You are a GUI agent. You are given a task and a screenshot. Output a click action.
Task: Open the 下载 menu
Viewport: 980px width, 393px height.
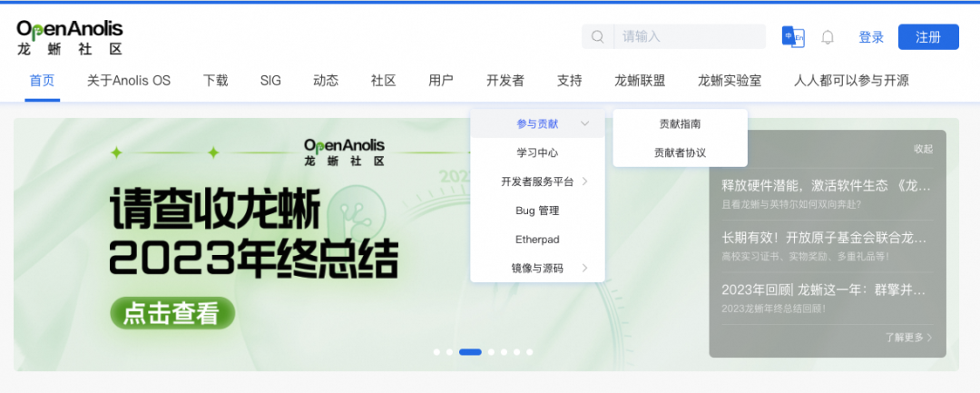pyautogui.click(x=216, y=81)
